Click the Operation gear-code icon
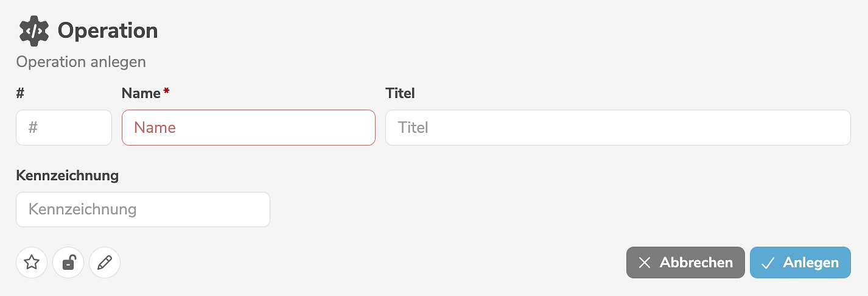Screen dimensions: 868x296 point(33,31)
